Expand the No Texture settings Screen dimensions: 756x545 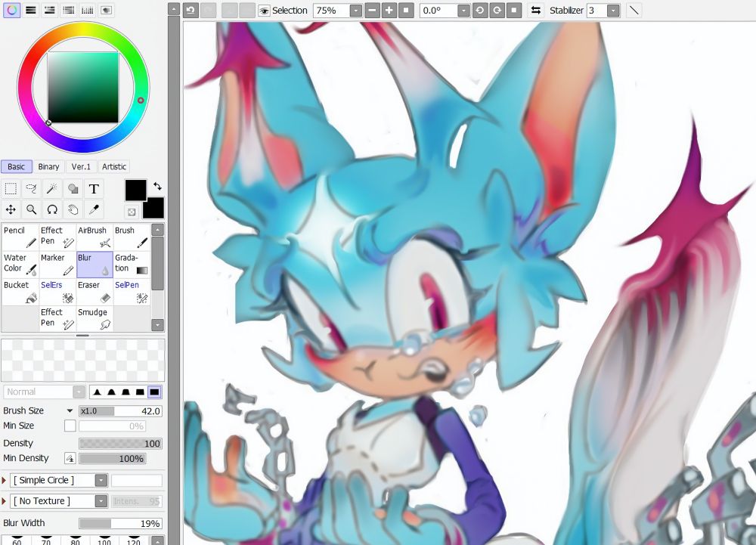[x=4, y=501]
